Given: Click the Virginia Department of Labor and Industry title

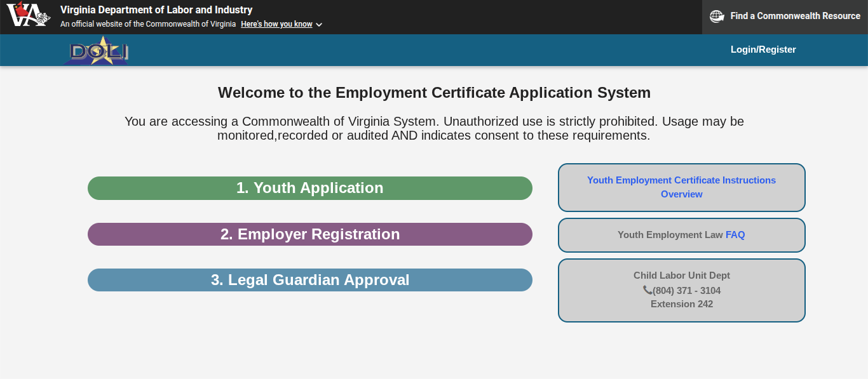Looking at the screenshot, I should coord(157,10).
